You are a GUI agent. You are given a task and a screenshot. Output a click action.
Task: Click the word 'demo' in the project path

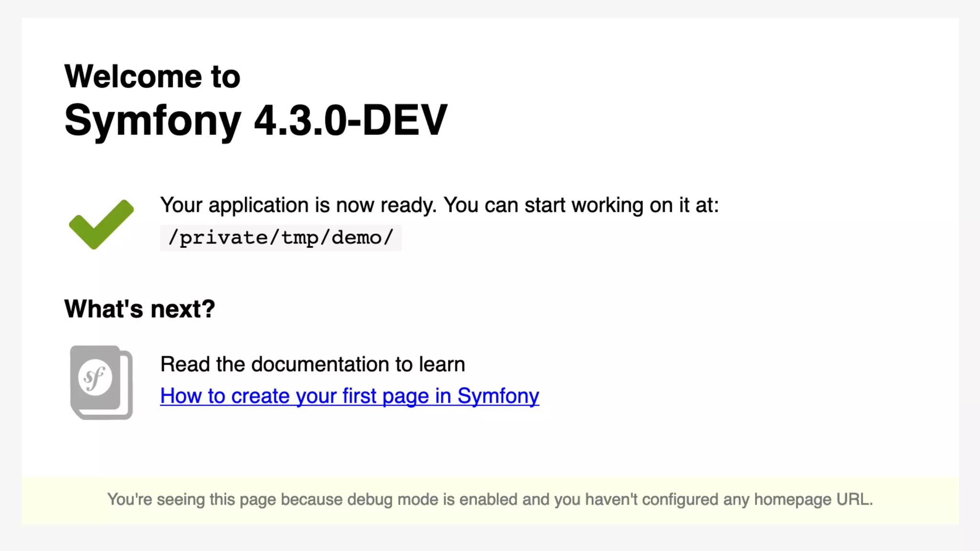[x=356, y=238]
